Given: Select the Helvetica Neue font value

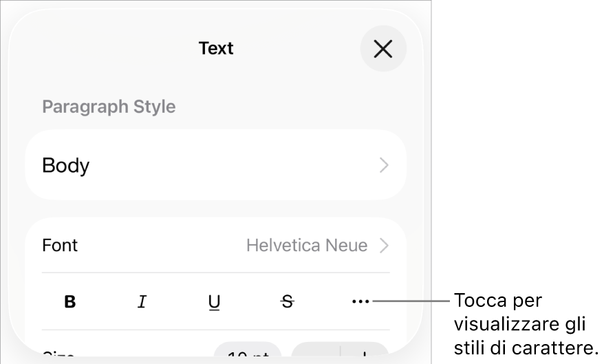Looking at the screenshot, I should [307, 246].
